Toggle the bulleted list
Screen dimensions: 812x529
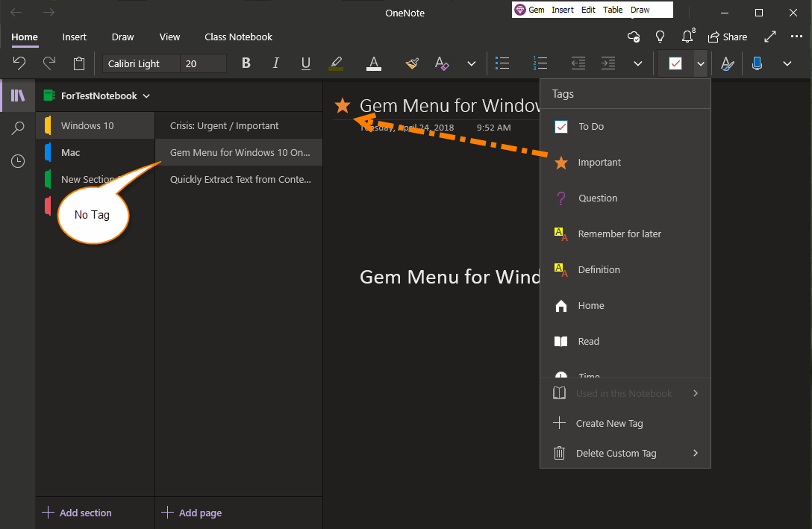(502, 63)
